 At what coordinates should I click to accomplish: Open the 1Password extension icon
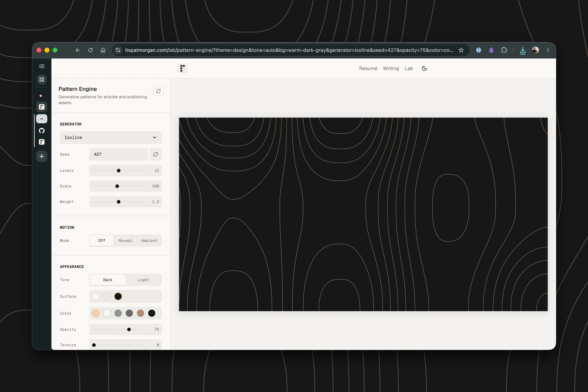tap(478, 50)
